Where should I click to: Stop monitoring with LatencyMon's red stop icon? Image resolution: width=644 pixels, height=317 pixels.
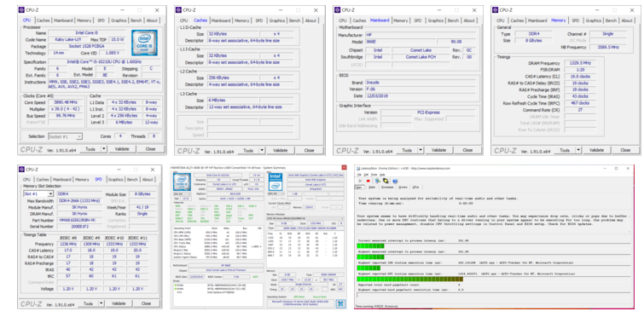tap(368, 181)
